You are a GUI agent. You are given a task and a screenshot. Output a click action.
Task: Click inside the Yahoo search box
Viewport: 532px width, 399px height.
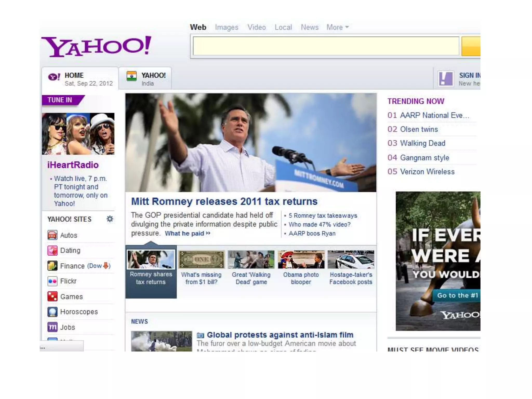click(326, 46)
